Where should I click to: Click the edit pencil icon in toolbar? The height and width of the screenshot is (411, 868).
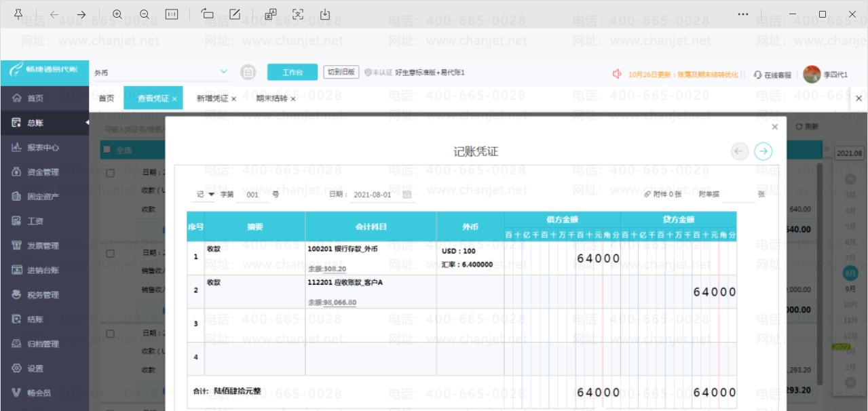click(235, 14)
